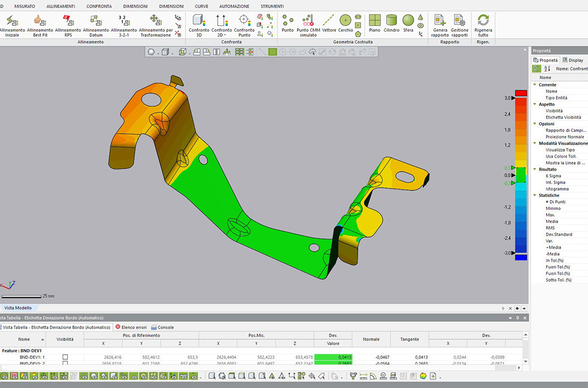Screen dimensions: 588x388
Task: Switch to the Elenco errori tab
Action: click(131, 327)
